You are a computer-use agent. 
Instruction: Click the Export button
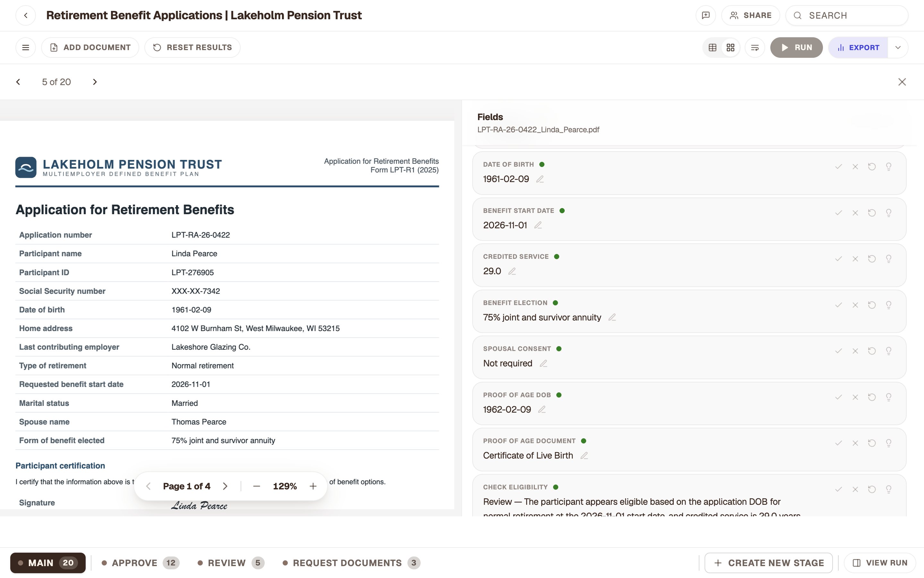[858, 48]
